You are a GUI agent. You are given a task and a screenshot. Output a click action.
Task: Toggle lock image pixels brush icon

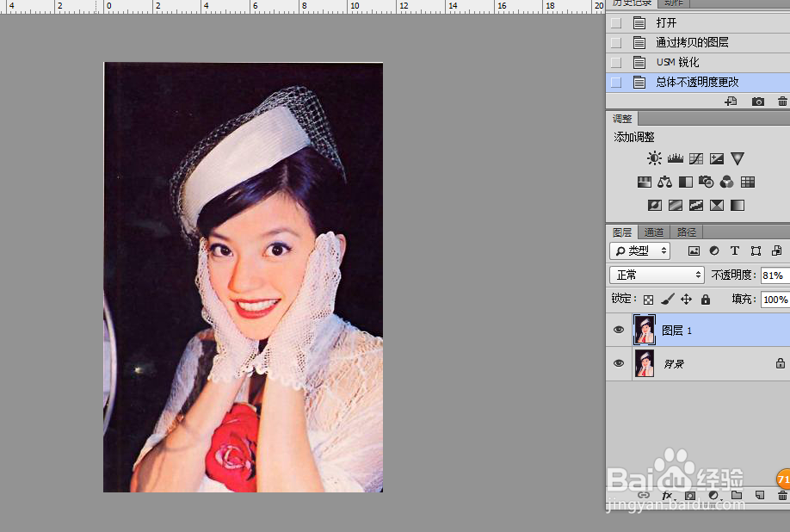[668, 300]
